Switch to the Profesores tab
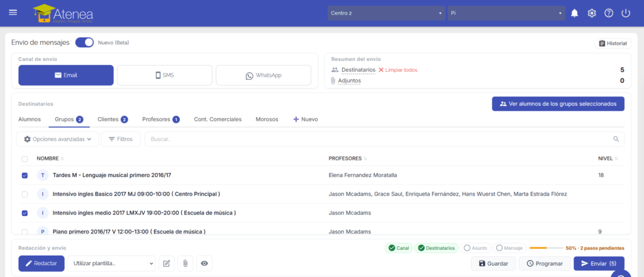 point(161,119)
